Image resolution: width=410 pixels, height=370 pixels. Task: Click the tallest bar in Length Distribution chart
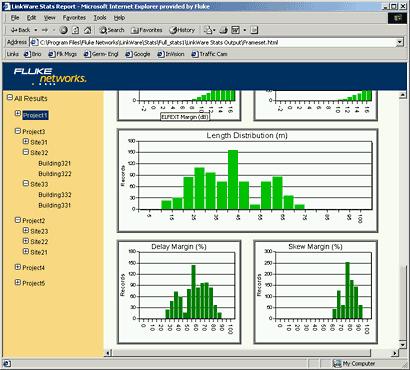pyautogui.click(x=233, y=180)
